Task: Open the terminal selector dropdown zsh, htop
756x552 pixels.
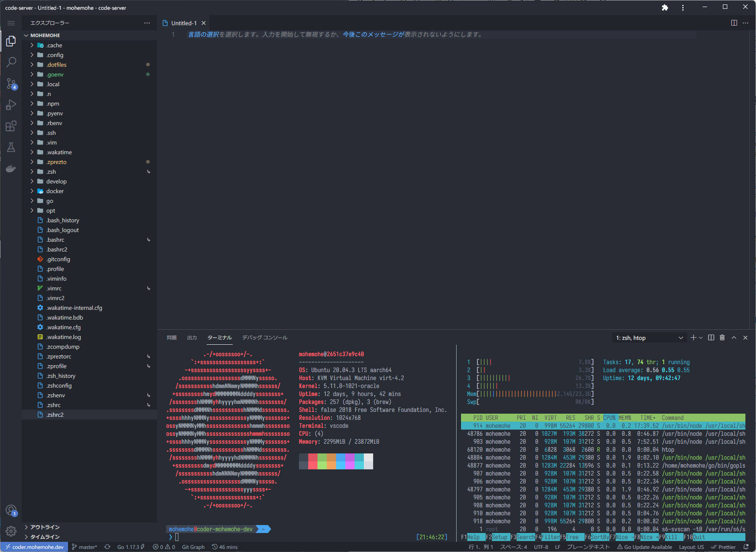Action: tap(650, 338)
